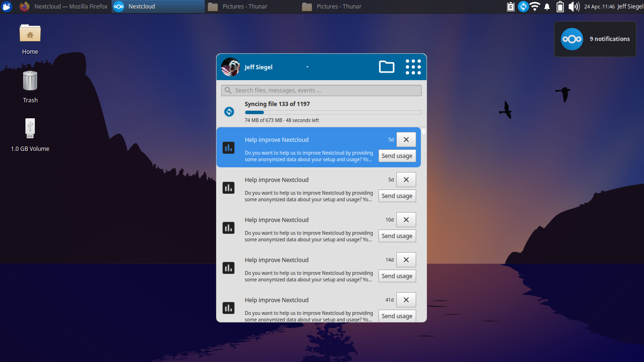644x362 pixels.
Task: Click the circular sync status icon
Action: point(229,112)
